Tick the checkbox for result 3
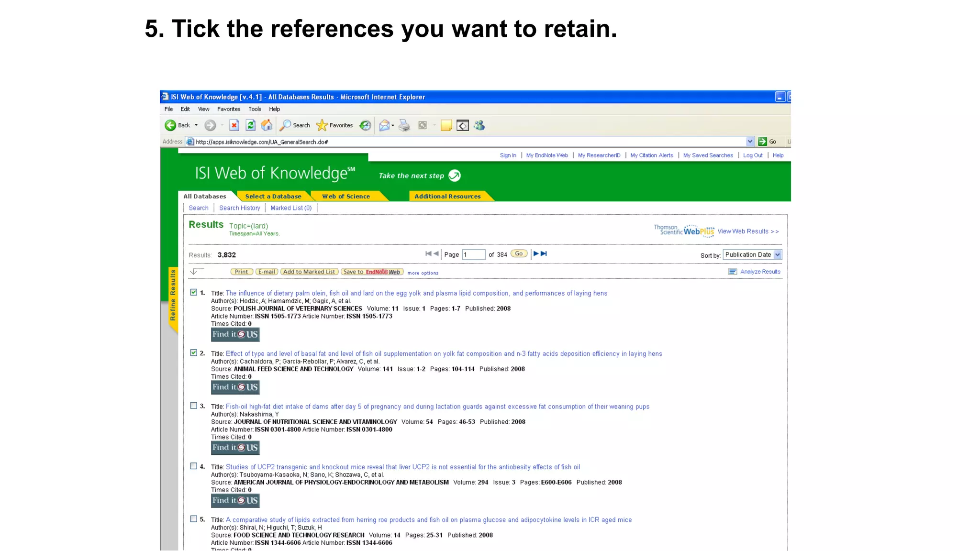Screen dimensions: 980x551 pos(193,406)
